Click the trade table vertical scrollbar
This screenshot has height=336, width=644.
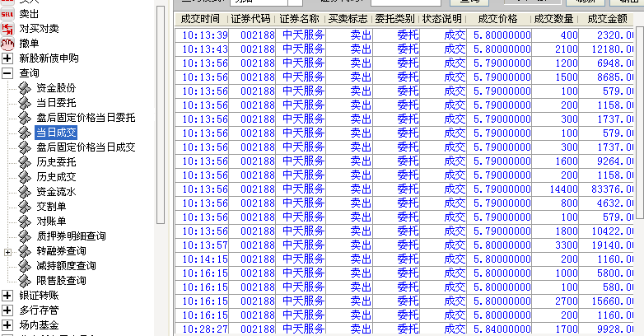point(640,124)
